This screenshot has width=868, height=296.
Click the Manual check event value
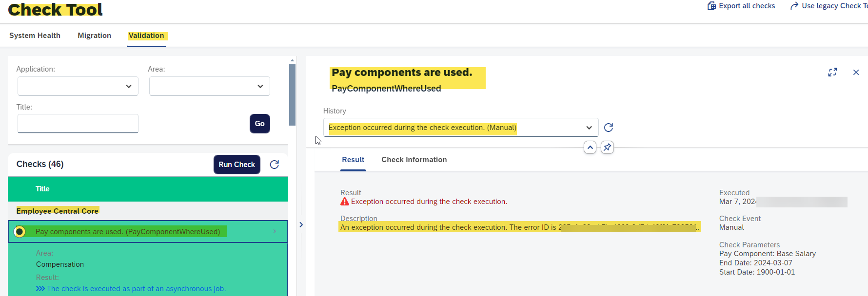[731, 227]
